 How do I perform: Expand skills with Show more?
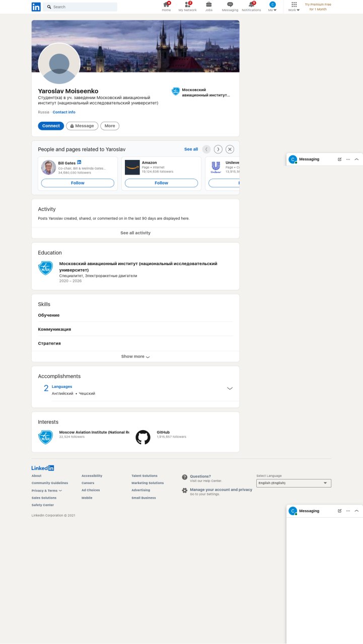pos(135,356)
